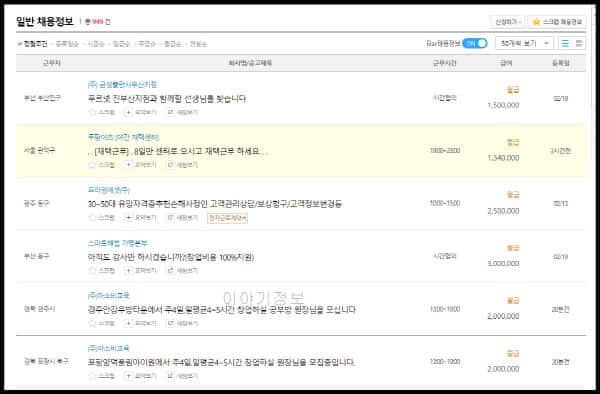Open 30~50대 유망자격증 고객관리상담 posting
This screenshot has width=600, height=394.
click(215, 204)
